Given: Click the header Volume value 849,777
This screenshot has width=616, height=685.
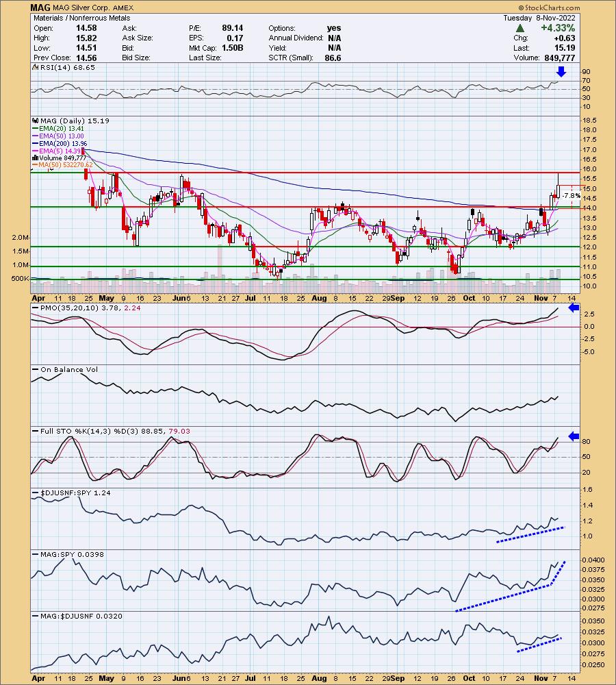Looking at the screenshot, I should coord(560,58).
